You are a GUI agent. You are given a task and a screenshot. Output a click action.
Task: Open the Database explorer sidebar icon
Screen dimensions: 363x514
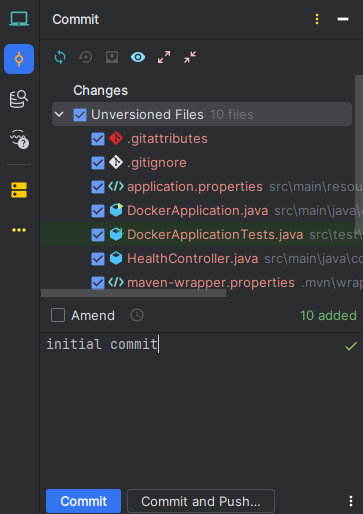coord(19,99)
